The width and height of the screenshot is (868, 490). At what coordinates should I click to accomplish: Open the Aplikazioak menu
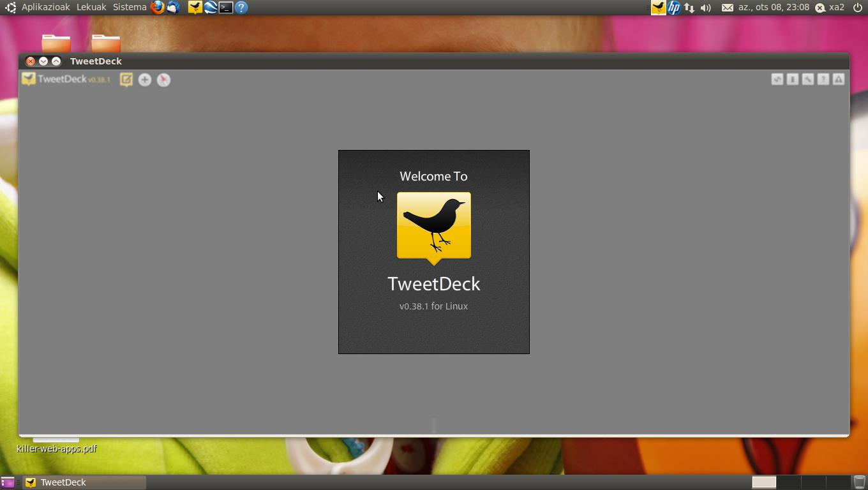click(45, 8)
